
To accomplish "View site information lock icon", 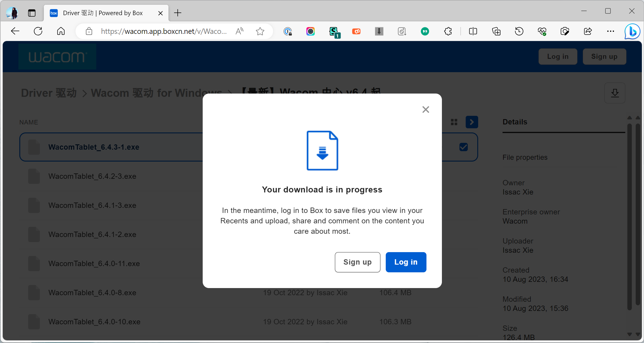I will coord(89,31).
